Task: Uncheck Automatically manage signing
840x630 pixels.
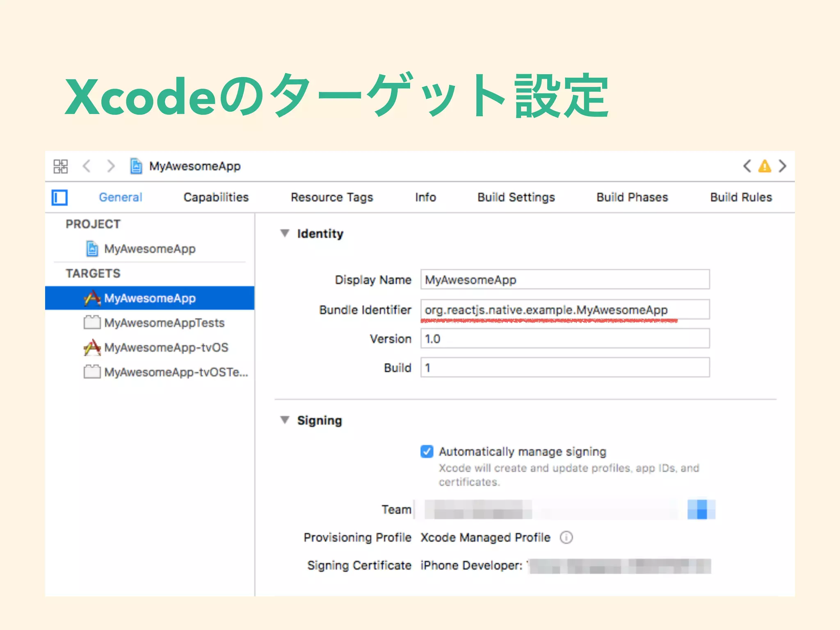Action: [427, 452]
